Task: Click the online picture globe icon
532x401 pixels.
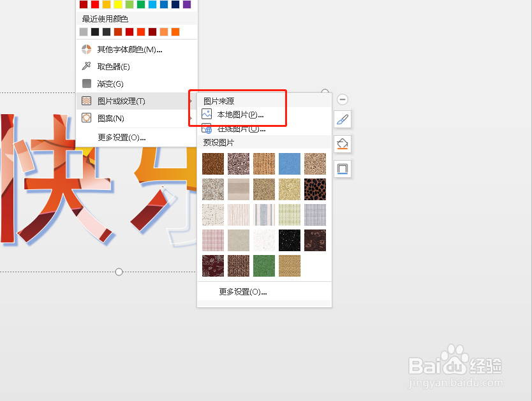Action: click(207, 129)
